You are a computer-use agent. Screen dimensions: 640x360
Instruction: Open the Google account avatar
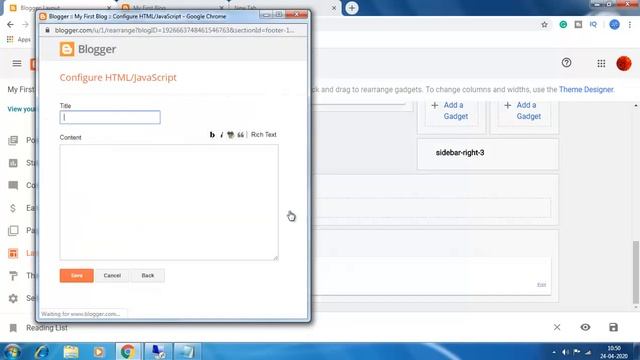(624, 64)
